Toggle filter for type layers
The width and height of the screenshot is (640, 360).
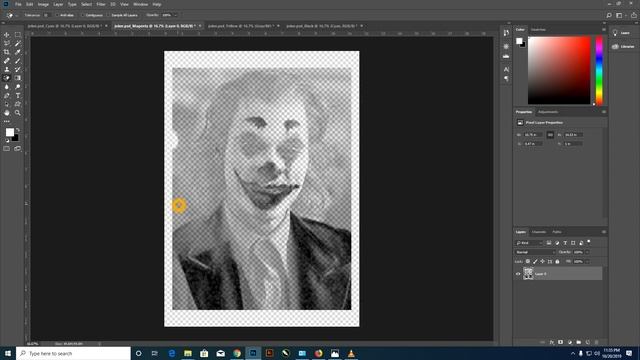point(565,243)
